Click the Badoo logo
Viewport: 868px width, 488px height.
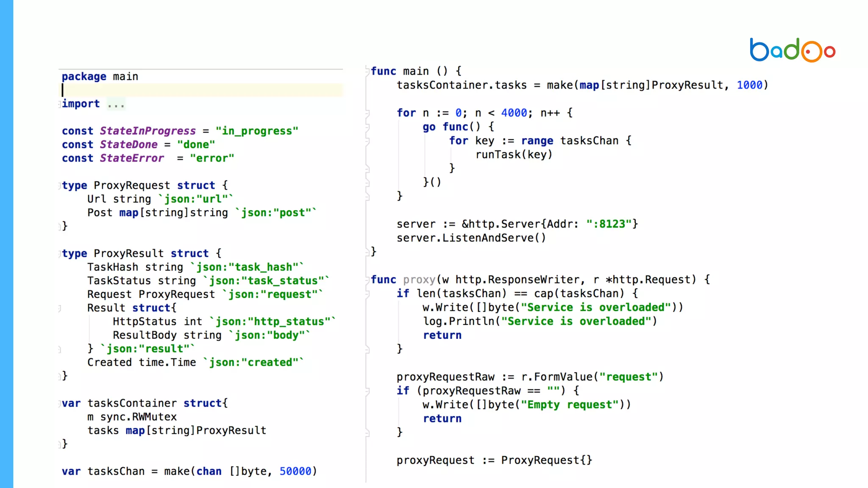792,50
